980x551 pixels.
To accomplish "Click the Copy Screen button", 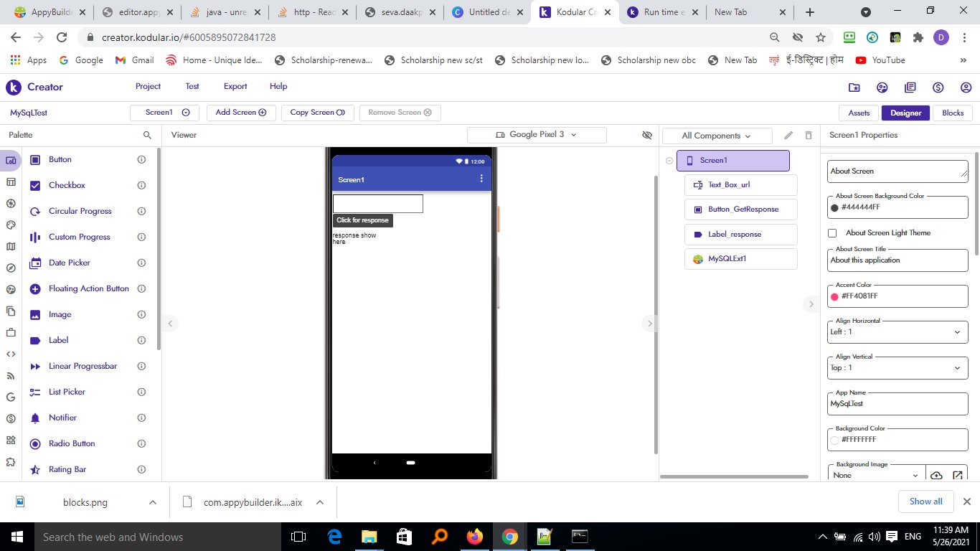I will pos(317,113).
